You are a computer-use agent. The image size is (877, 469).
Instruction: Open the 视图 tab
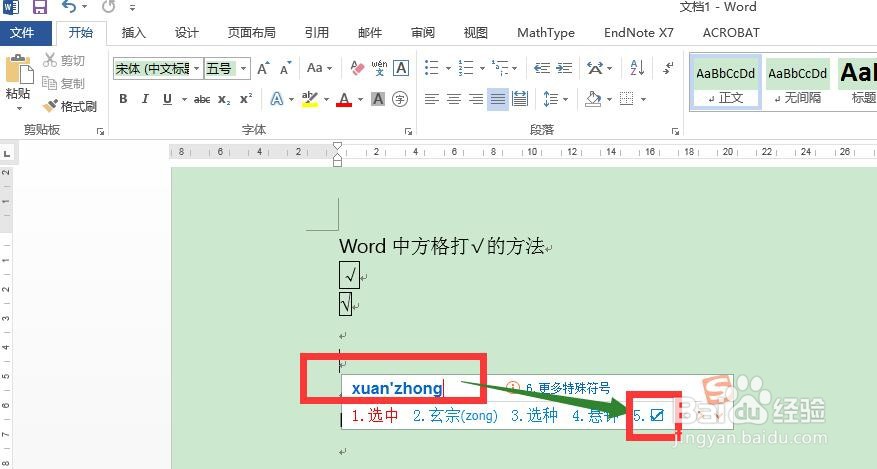(x=475, y=33)
